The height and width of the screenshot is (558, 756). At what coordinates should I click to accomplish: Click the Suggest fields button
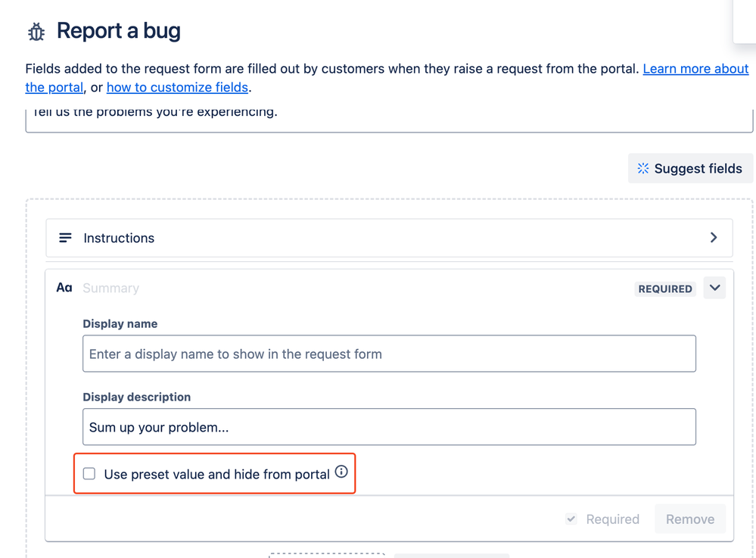pyautogui.click(x=690, y=168)
